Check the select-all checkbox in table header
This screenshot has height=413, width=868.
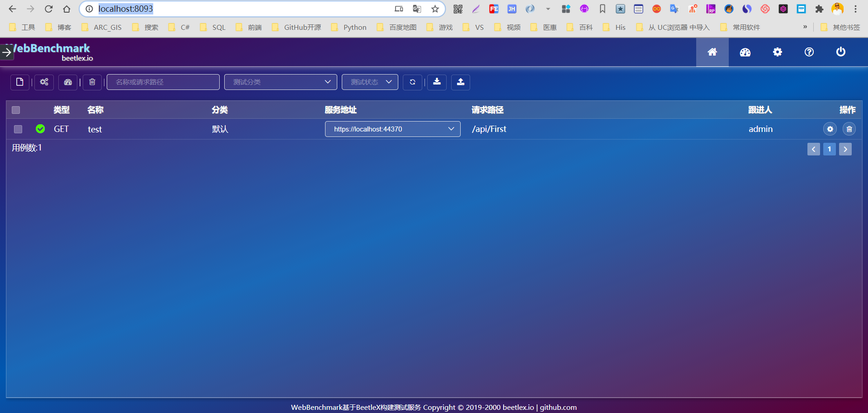[16, 110]
